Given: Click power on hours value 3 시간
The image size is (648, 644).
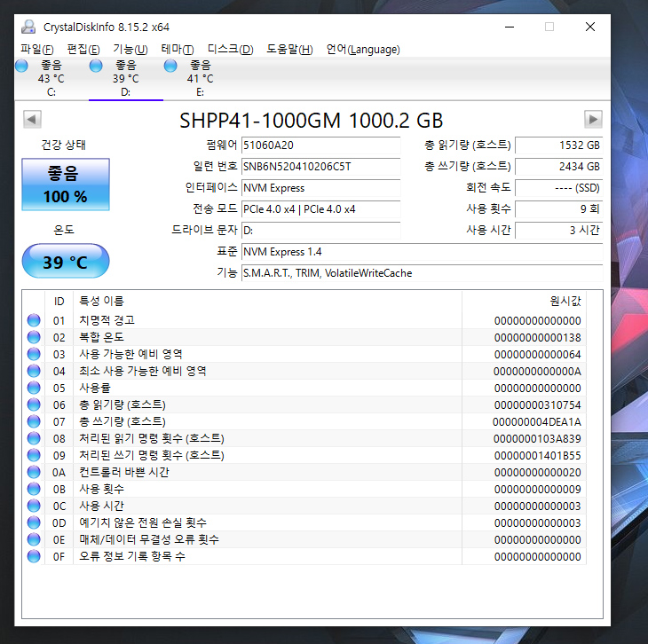Looking at the screenshot, I should (x=558, y=231).
